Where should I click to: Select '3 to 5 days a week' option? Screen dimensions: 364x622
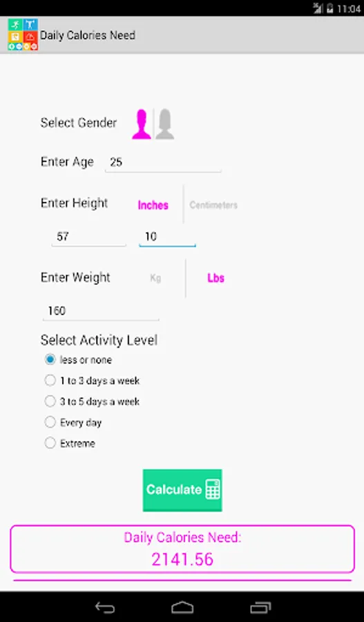click(x=92, y=402)
